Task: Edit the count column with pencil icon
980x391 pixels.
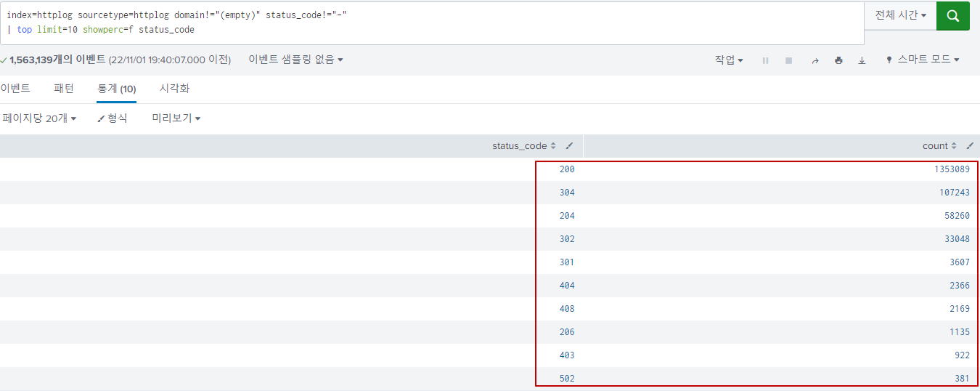Action: pos(970,146)
